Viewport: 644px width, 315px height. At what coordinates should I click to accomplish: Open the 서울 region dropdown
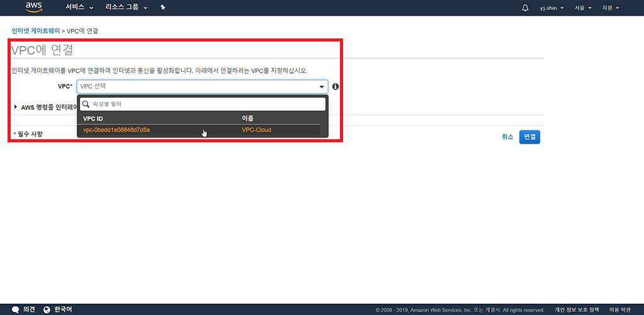point(583,8)
